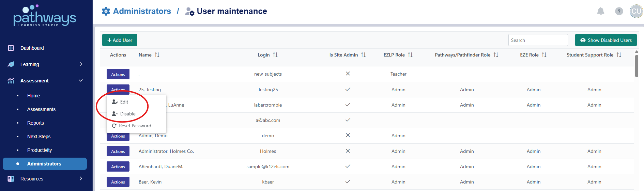The height and width of the screenshot is (191, 644).
Task: Click the Resources book icon in sidebar
Action: (11, 179)
